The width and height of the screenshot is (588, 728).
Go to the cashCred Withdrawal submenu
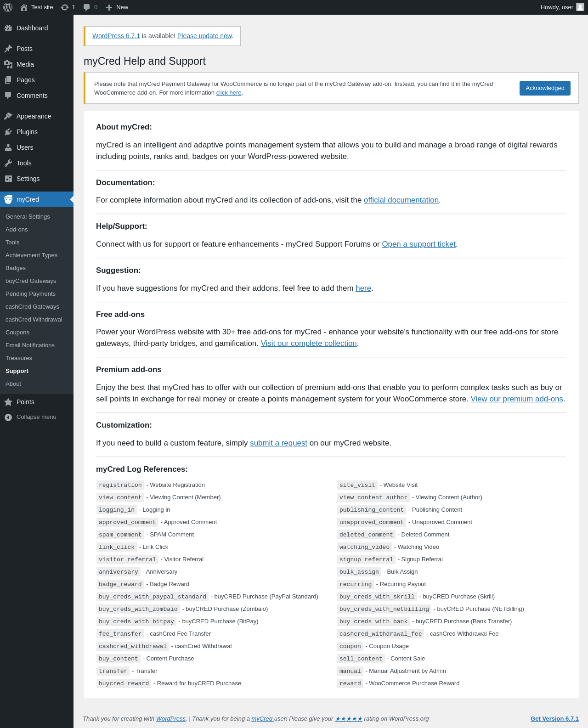click(x=34, y=320)
